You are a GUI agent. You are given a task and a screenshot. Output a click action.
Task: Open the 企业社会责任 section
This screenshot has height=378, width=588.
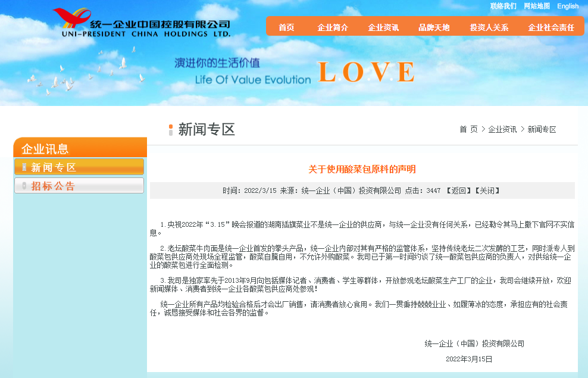pyautogui.click(x=551, y=27)
